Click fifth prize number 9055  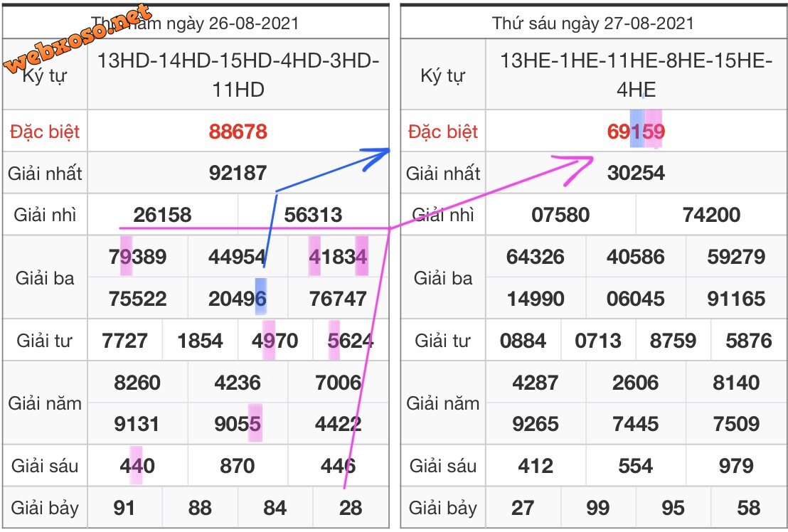pyautogui.click(x=238, y=424)
